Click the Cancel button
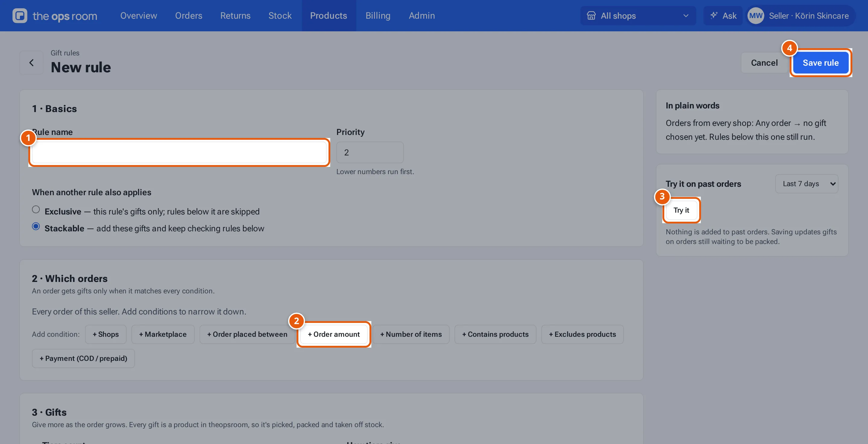Image resolution: width=868 pixels, height=444 pixels. point(764,63)
